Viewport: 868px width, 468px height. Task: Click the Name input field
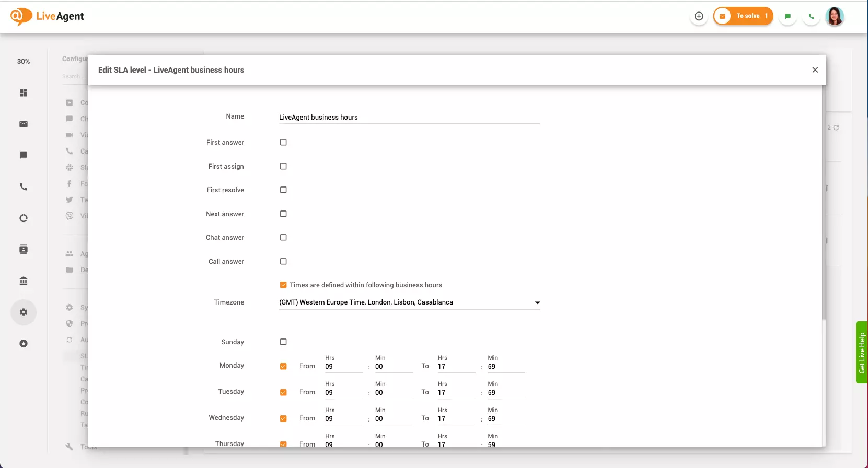tap(409, 118)
